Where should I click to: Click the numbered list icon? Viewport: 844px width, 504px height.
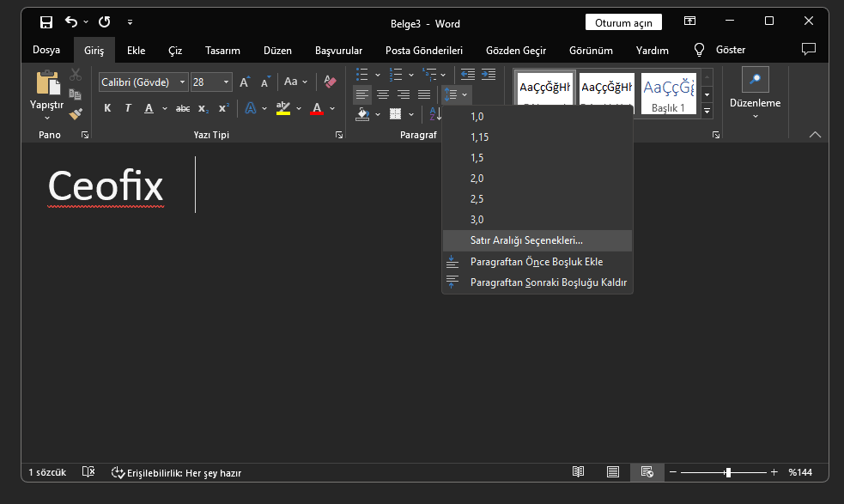pos(396,75)
